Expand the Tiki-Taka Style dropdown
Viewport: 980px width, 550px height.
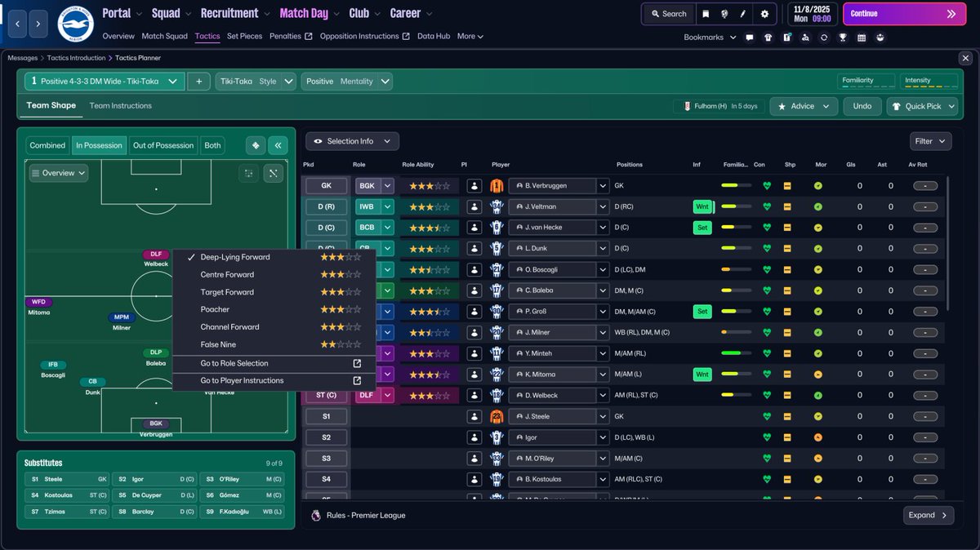(289, 82)
